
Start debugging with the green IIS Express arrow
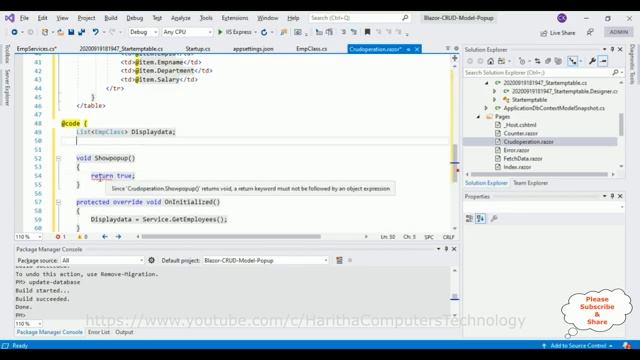pyautogui.click(x=220, y=32)
